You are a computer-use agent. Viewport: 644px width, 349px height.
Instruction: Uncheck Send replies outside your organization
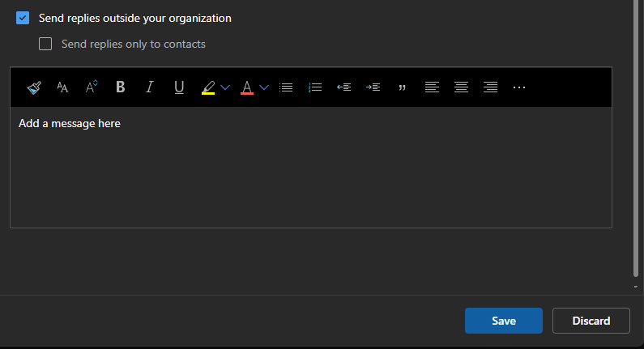pyautogui.click(x=23, y=18)
